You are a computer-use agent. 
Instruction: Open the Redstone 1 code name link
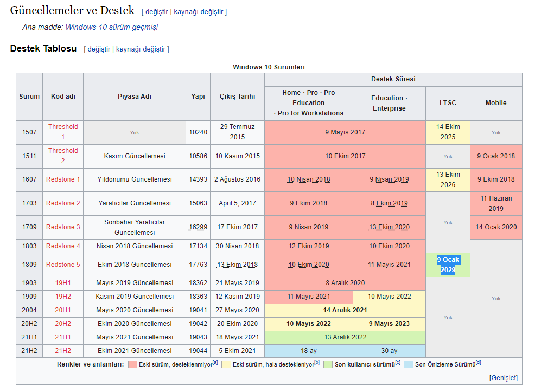[63, 179]
